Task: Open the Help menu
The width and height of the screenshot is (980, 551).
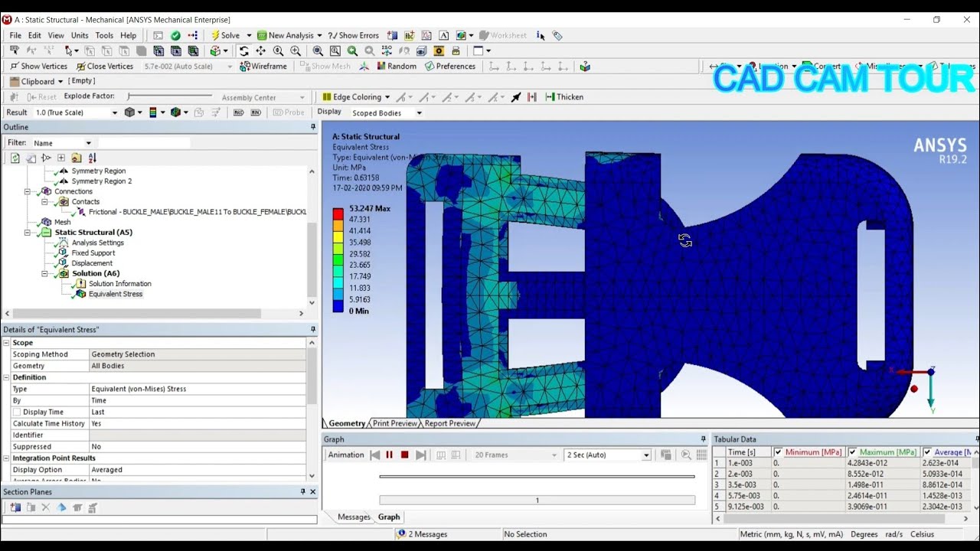Action: (x=128, y=35)
